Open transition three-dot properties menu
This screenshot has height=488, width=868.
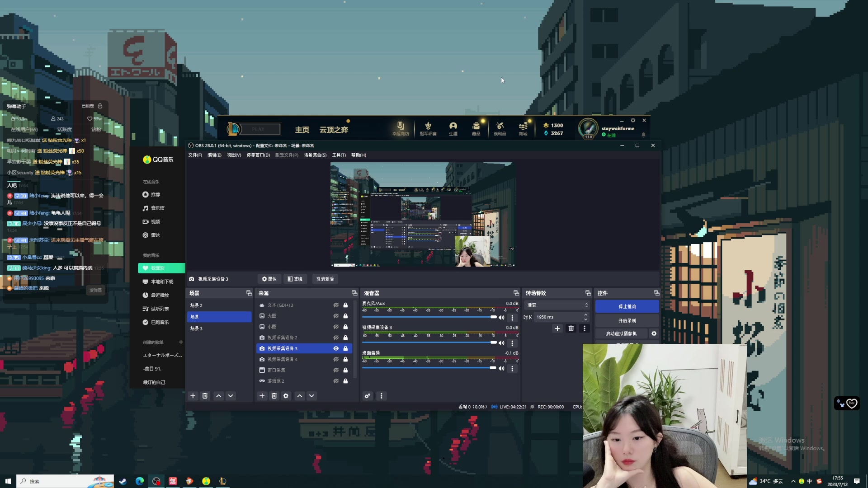[x=584, y=328]
